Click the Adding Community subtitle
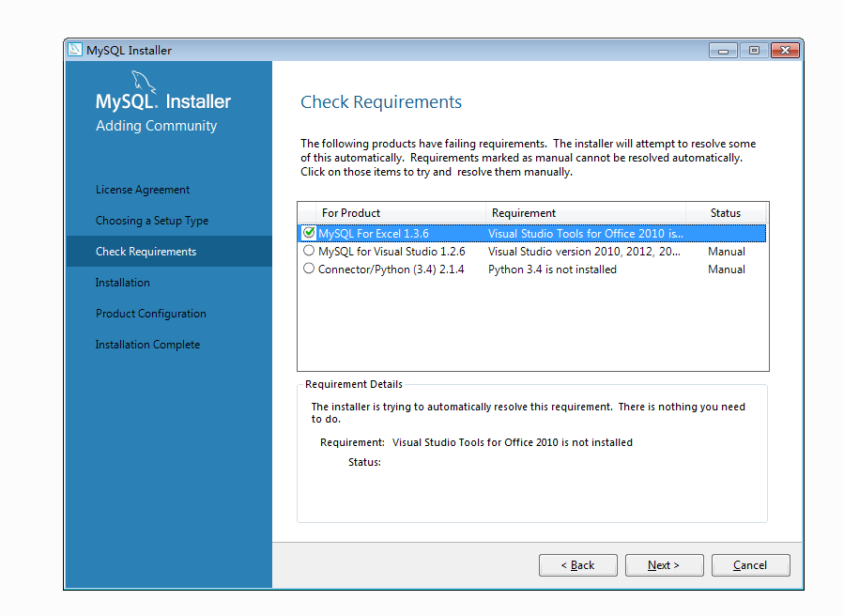The height and width of the screenshot is (616, 844). (156, 126)
